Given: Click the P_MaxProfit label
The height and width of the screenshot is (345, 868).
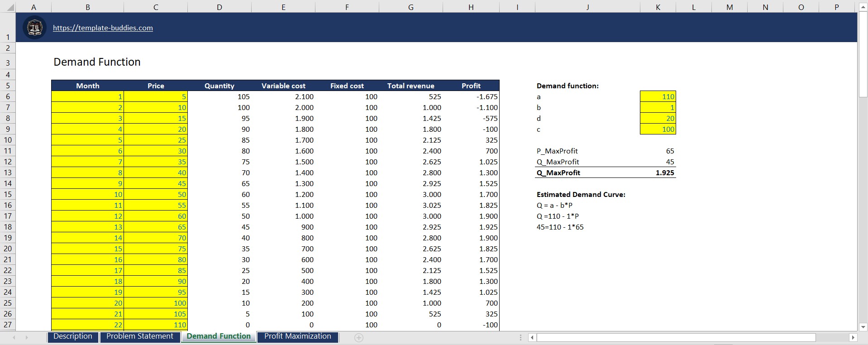Looking at the screenshot, I should pos(557,151).
